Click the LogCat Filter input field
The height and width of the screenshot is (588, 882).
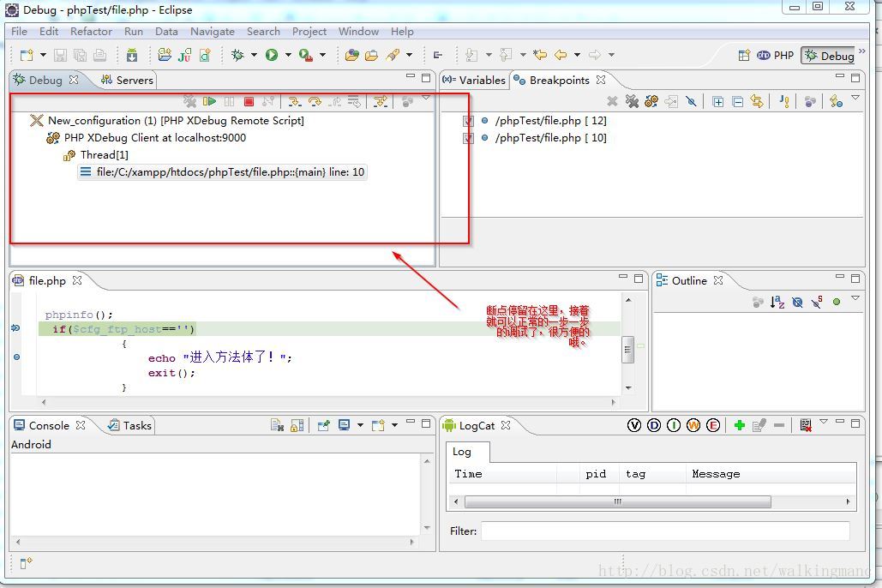(665, 531)
